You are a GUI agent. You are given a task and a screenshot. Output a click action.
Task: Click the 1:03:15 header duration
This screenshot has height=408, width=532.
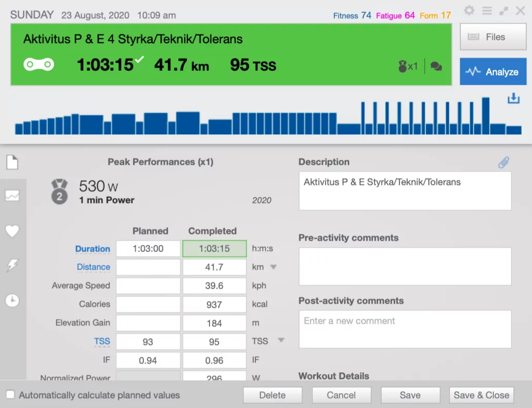[x=105, y=65]
